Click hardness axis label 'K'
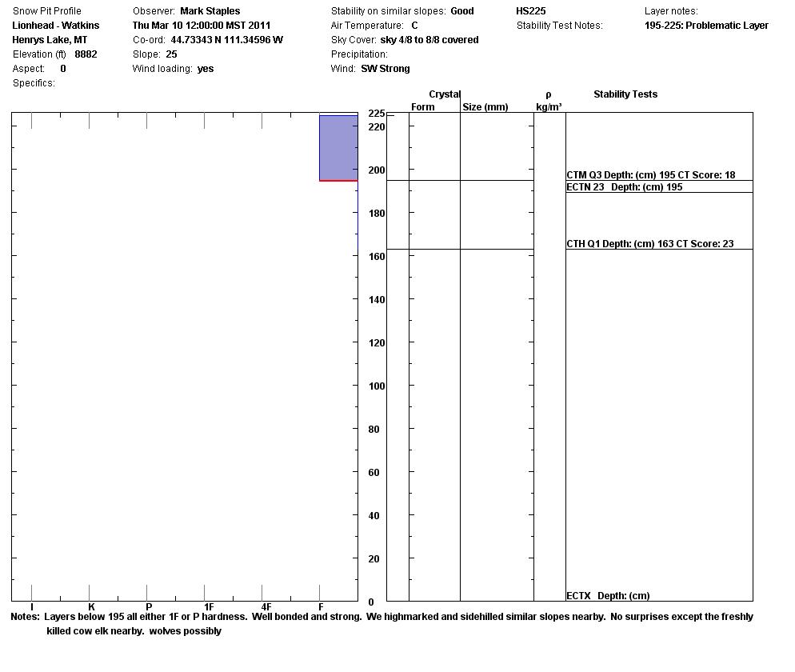 91,607
